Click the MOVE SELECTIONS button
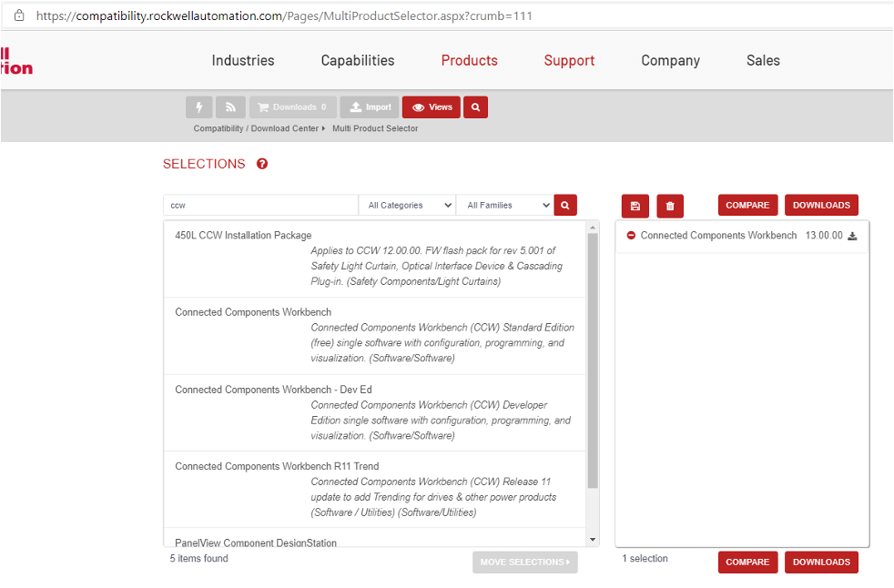Image resolution: width=894 pixels, height=588 pixels. pyautogui.click(x=524, y=563)
